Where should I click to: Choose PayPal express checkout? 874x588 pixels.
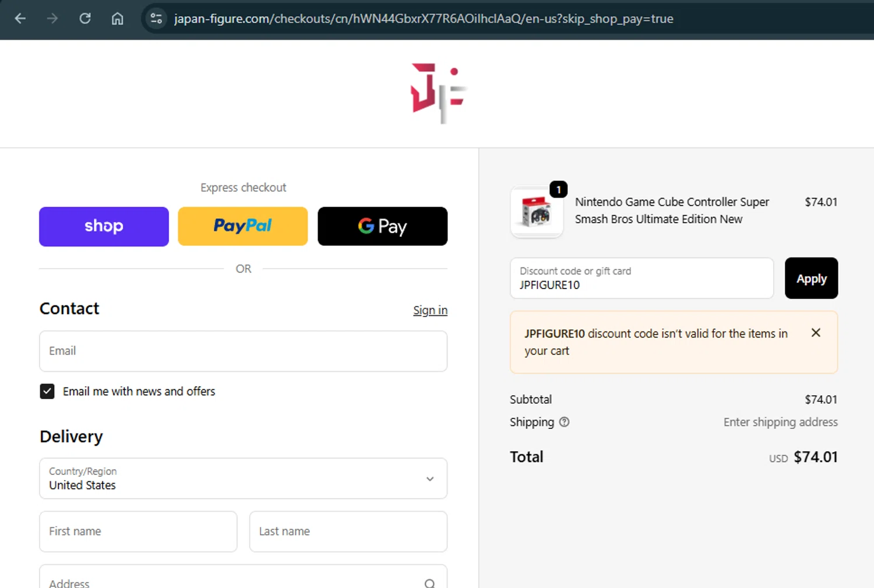[x=243, y=226]
